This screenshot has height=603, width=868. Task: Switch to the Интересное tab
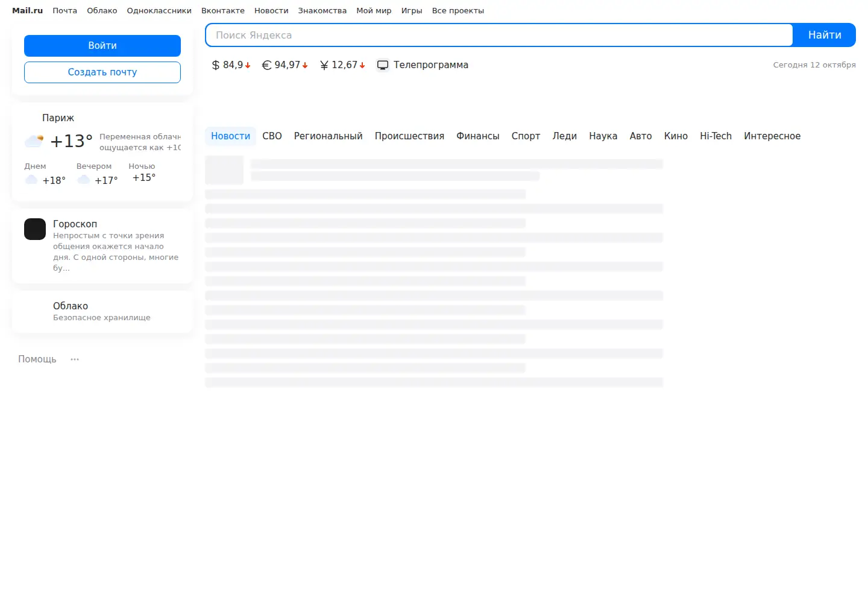coord(772,136)
